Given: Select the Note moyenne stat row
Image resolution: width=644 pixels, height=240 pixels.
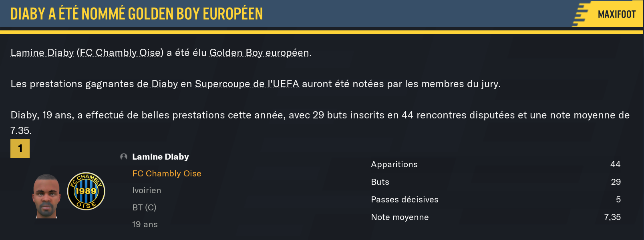Looking at the screenshot, I should pyautogui.click(x=495, y=217).
